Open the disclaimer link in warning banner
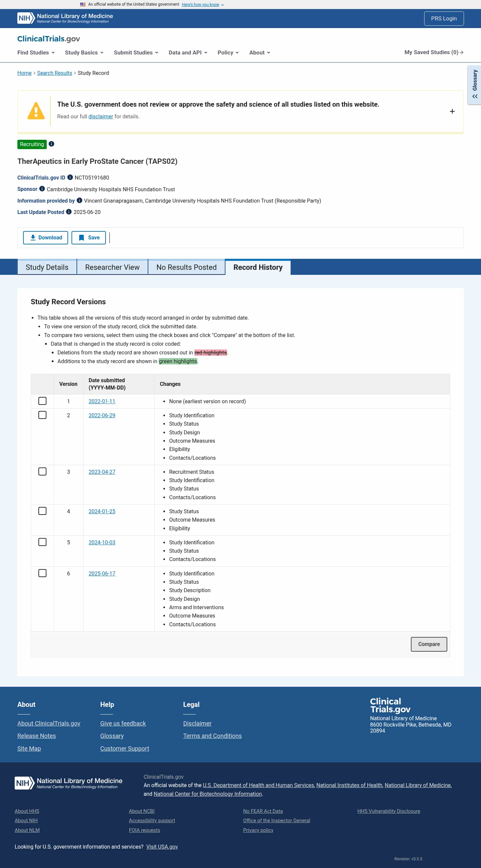 pyautogui.click(x=101, y=116)
